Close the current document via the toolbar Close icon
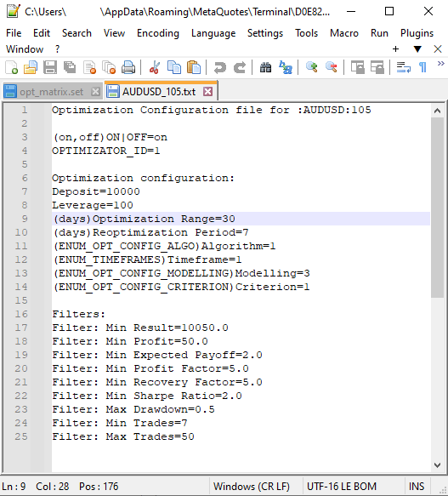Viewport: 448px width, 496px height. (x=89, y=67)
